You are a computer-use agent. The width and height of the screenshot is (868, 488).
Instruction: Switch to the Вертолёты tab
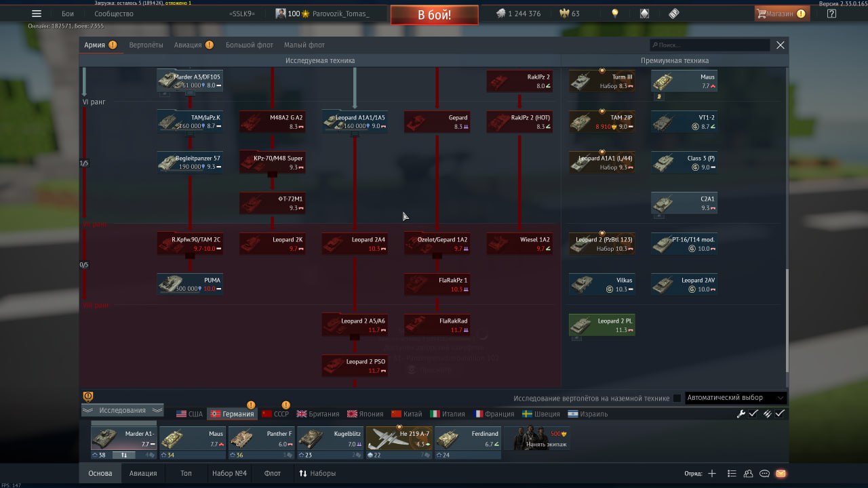pyautogui.click(x=146, y=45)
